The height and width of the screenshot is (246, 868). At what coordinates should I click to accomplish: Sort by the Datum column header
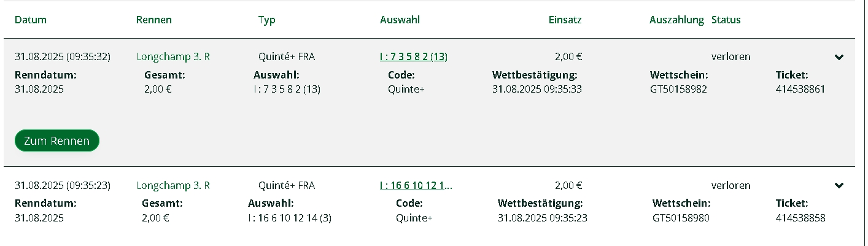click(x=31, y=20)
